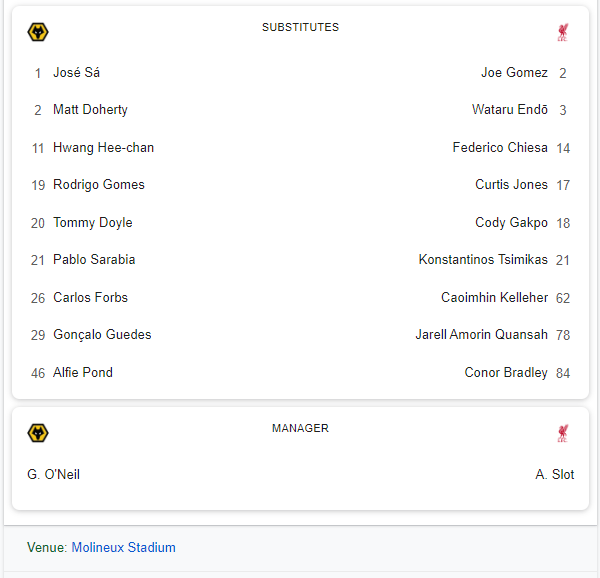
Task: Choose Rodrigo Gomes from Wolves substitutes
Action: [x=99, y=184]
